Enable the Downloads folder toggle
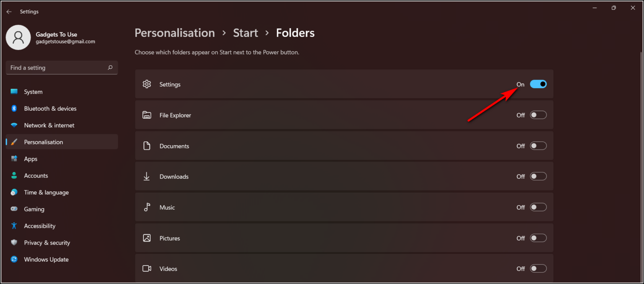 pyautogui.click(x=538, y=176)
